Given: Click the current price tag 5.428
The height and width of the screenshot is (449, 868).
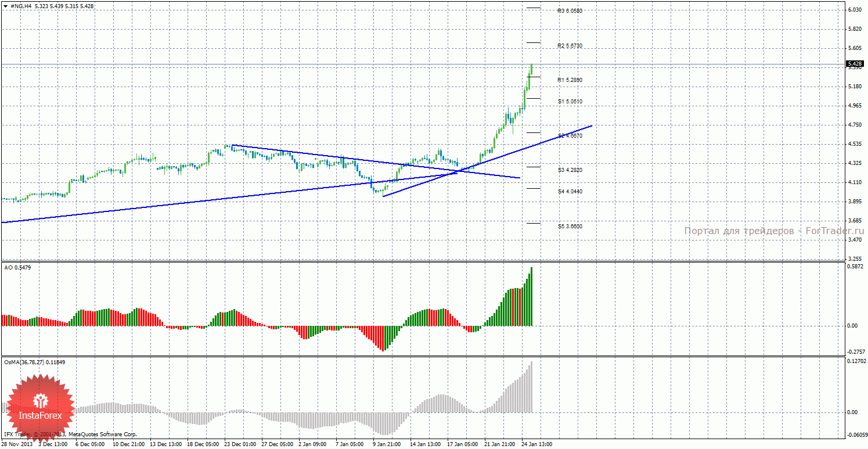Looking at the screenshot, I should [x=855, y=64].
